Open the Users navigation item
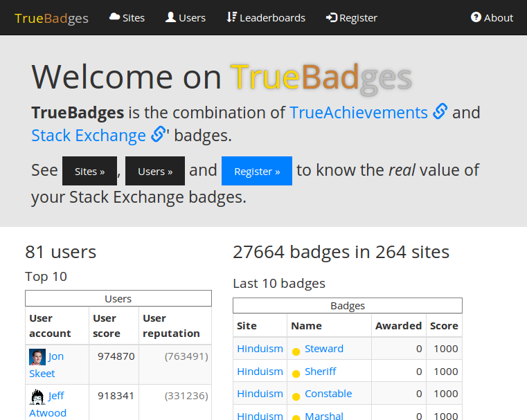 (x=186, y=18)
